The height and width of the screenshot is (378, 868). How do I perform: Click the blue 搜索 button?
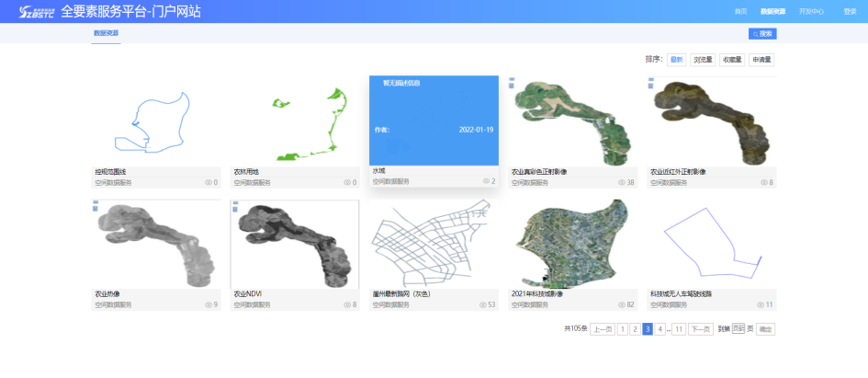[x=762, y=33]
